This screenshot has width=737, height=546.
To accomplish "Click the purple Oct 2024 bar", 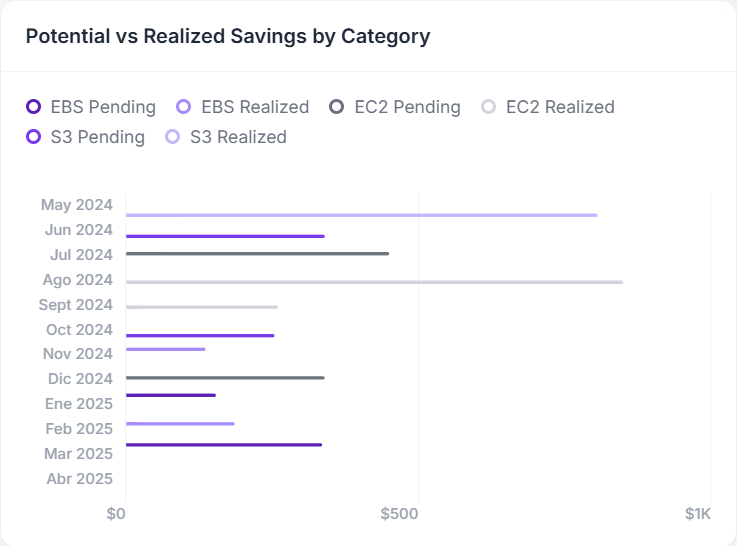I will [x=199, y=335].
